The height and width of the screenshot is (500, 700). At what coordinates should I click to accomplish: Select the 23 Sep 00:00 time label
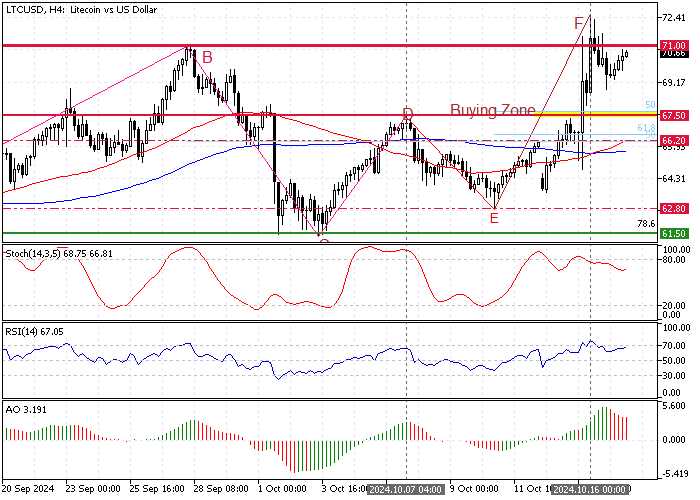pos(93,489)
